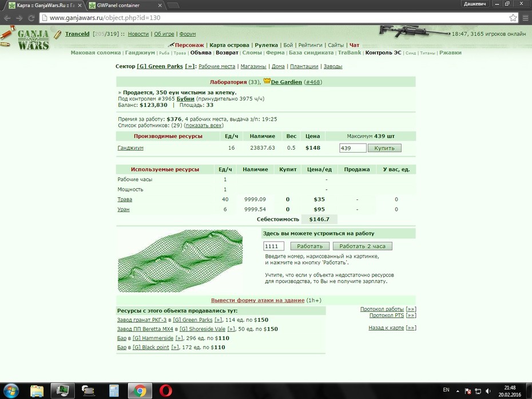This screenshot has height=399, width=532.
Task: Launch Opera from the taskbar
Action: click(x=165, y=391)
